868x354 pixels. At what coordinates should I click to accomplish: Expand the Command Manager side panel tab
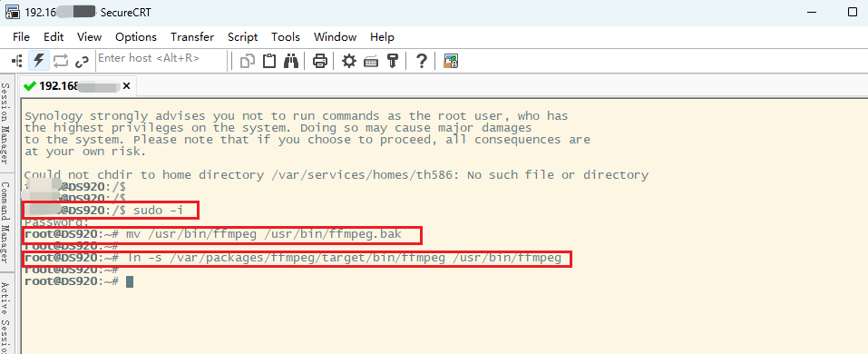pos(5,222)
